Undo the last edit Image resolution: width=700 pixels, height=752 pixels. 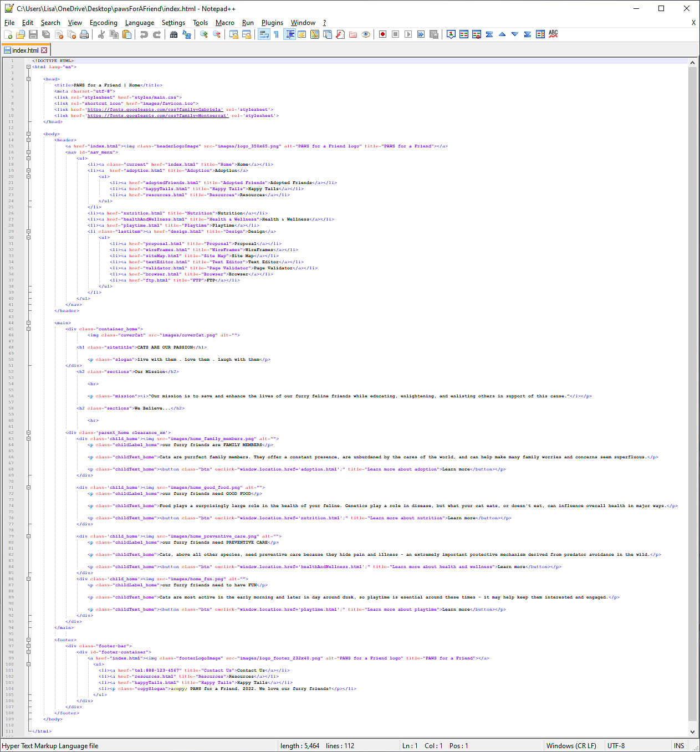click(x=143, y=34)
